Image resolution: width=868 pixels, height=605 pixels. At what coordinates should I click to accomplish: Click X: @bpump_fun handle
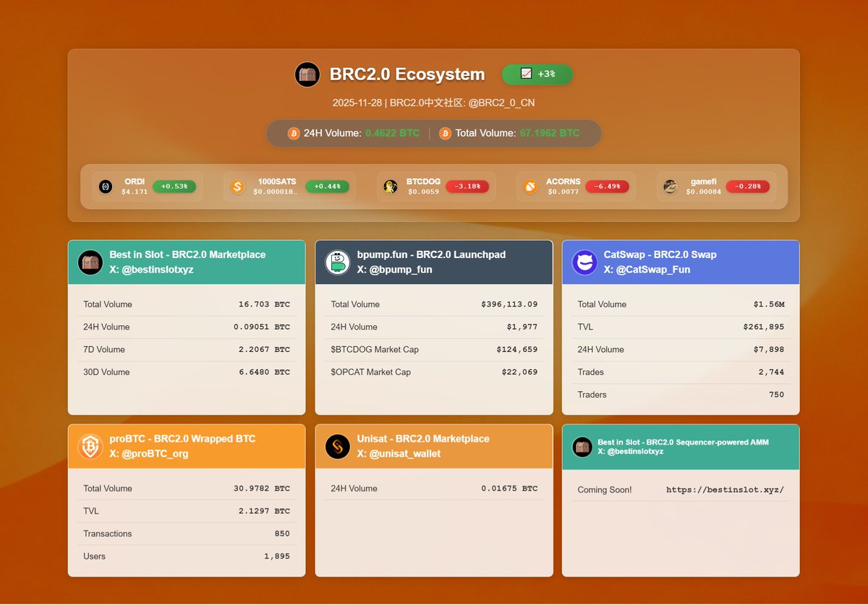[394, 270]
